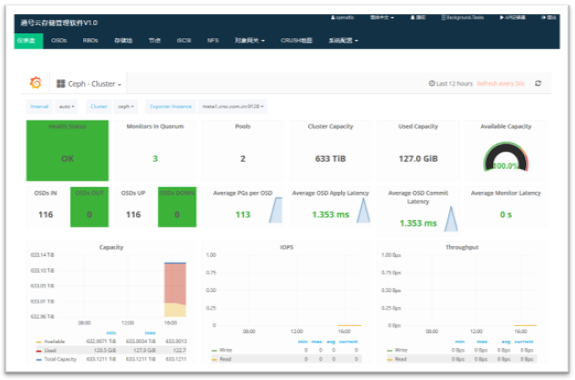This screenshot has width=575, height=380.
Task: Click the software title V1.0 in the header
Action: 59,23
